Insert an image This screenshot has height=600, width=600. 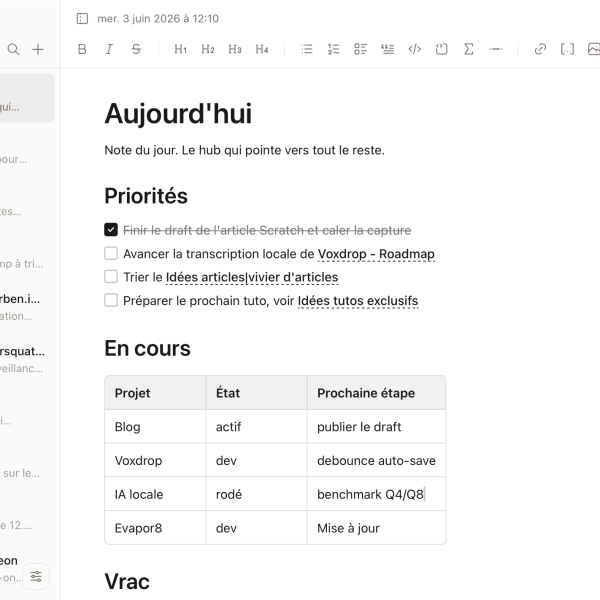pos(593,49)
